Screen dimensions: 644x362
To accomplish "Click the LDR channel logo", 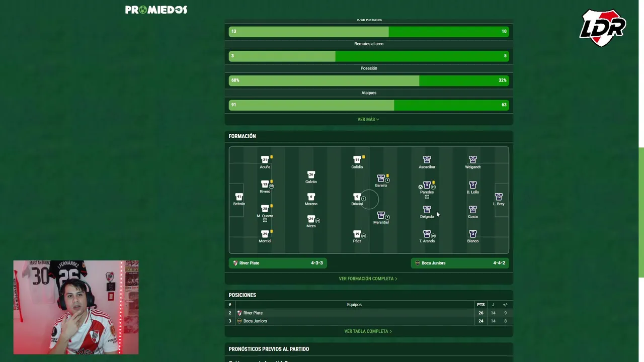I will pyautogui.click(x=603, y=28).
